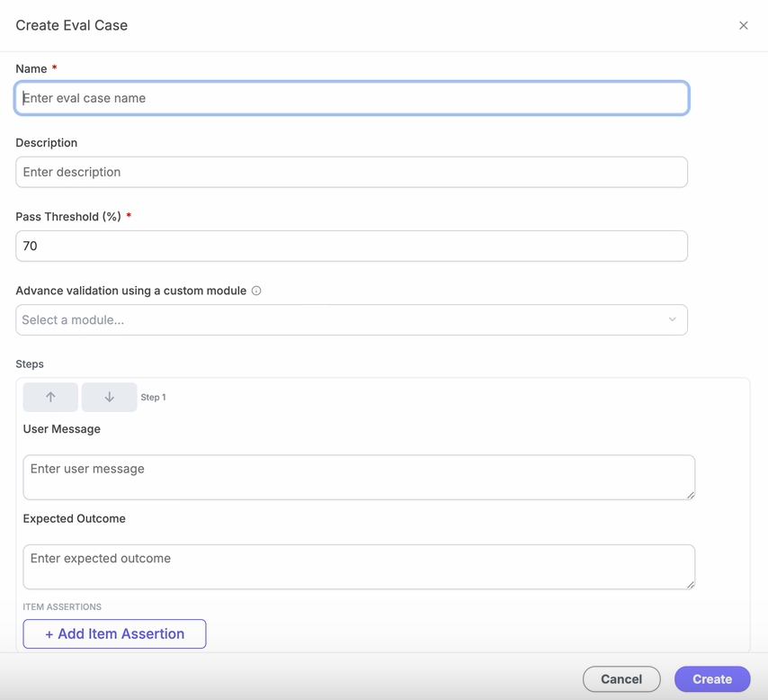Click the Pass Threshold (%) label

point(68,217)
